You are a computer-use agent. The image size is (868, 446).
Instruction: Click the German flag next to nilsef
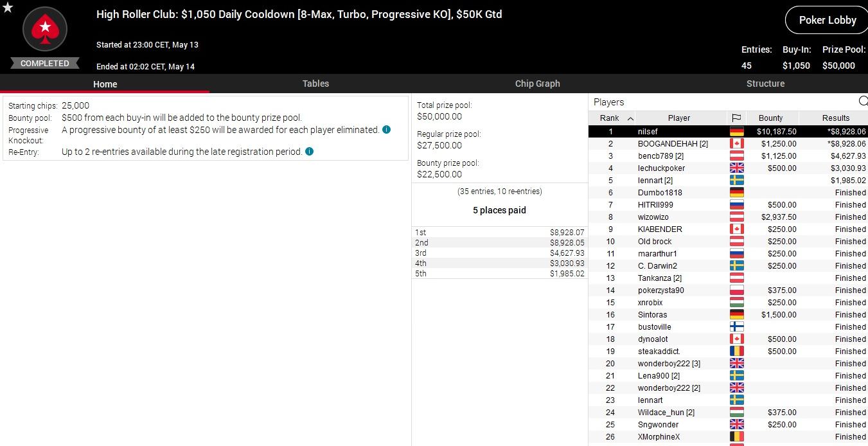(x=736, y=132)
